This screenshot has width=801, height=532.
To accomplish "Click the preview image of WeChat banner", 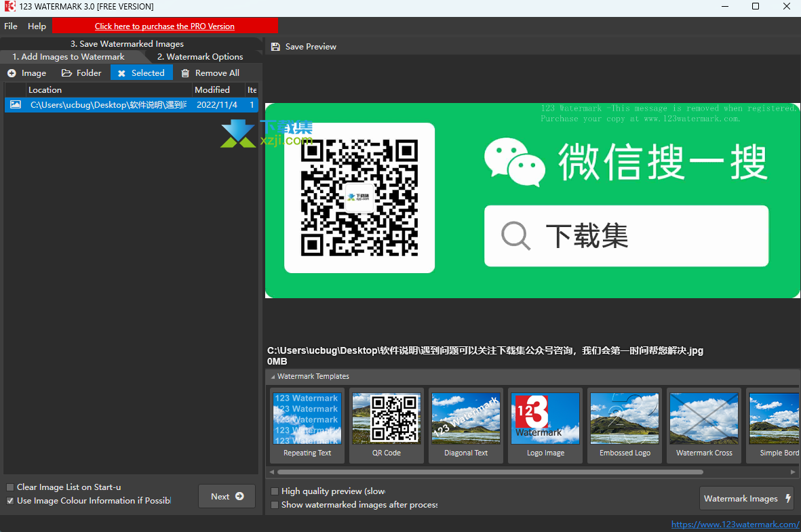I will point(532,201).
